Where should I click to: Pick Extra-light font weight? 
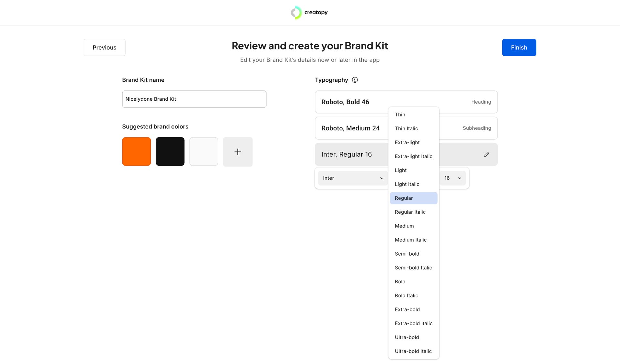coord(407,142)
